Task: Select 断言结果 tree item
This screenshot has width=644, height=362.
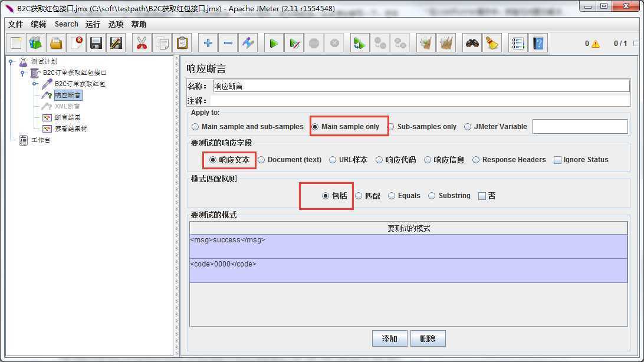Action: pos(68,117)
